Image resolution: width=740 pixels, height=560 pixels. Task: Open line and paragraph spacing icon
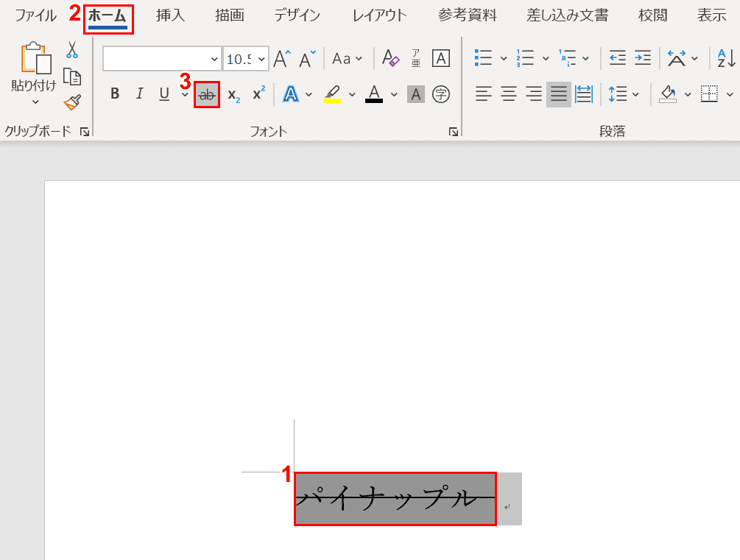(x=617, y=94)
